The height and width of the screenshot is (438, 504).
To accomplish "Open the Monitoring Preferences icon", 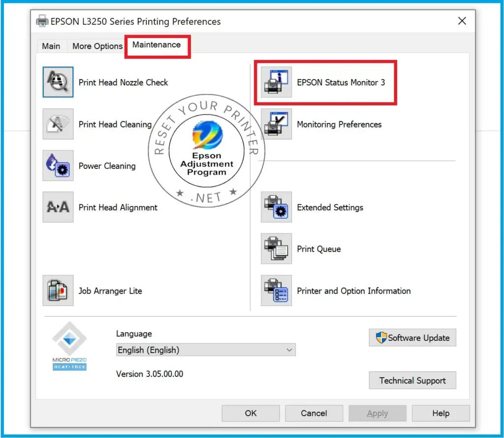I will pos(276,124).
